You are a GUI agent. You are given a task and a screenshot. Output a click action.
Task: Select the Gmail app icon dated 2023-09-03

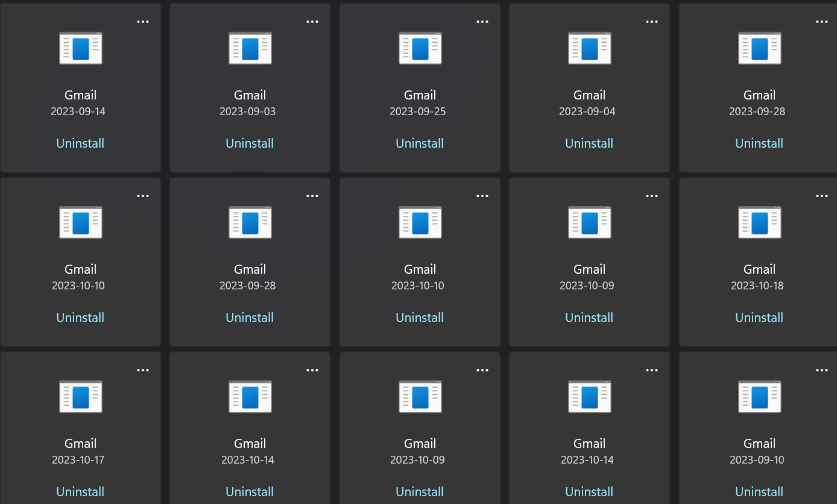pyautogui.click(x=250, y=48)
